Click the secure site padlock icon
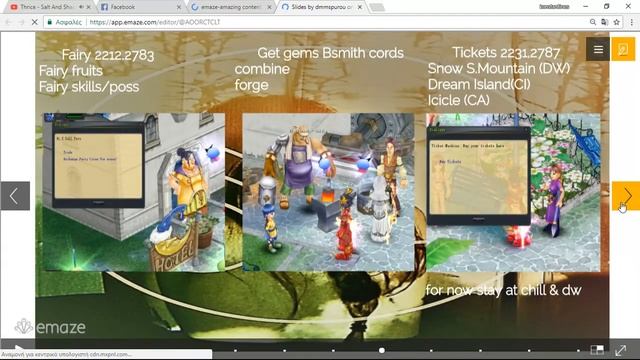The width and height of the screenshot is (640, 360). (49, 22)
